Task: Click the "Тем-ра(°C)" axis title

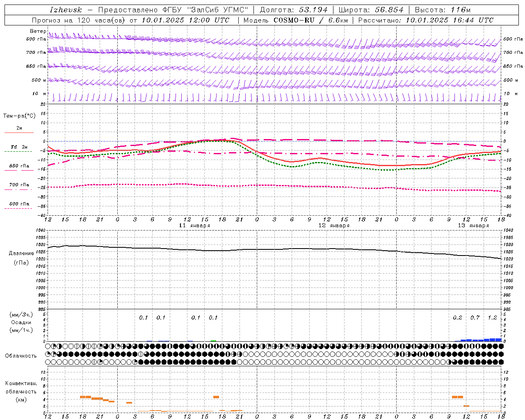Action: click(19, 116)
